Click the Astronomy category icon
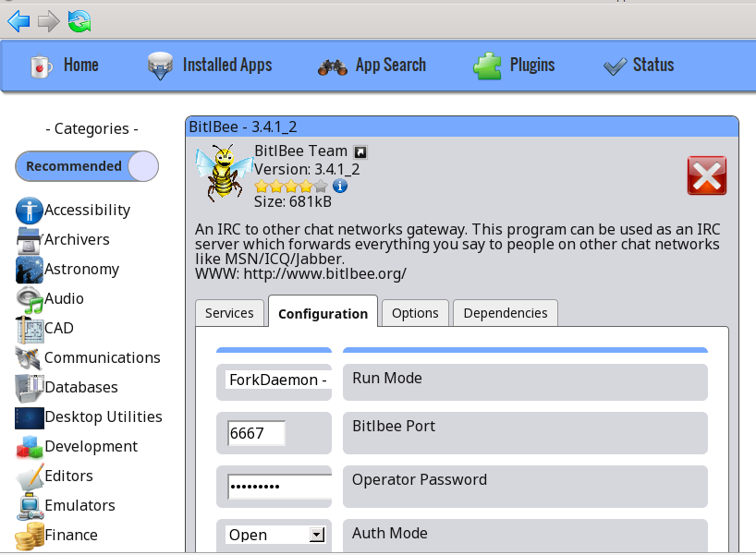The width and height of the screenshot is (756, 555). pos(30,270)
